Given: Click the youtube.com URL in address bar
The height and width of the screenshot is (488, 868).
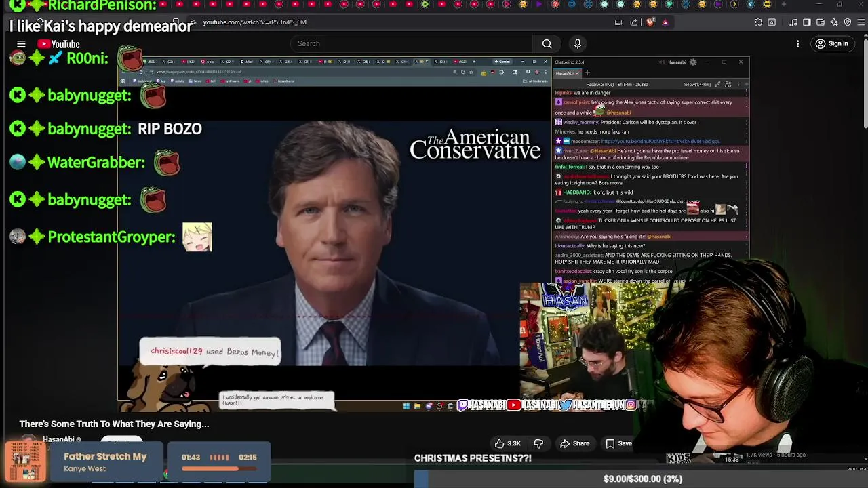Looking at the screenshot, I should coord(254,22).
